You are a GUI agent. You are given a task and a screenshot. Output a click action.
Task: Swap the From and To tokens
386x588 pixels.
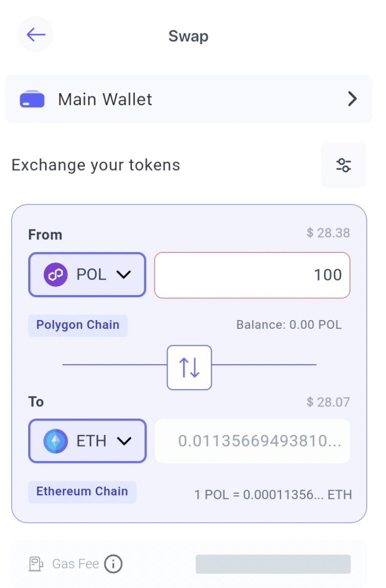coord(189,368)
